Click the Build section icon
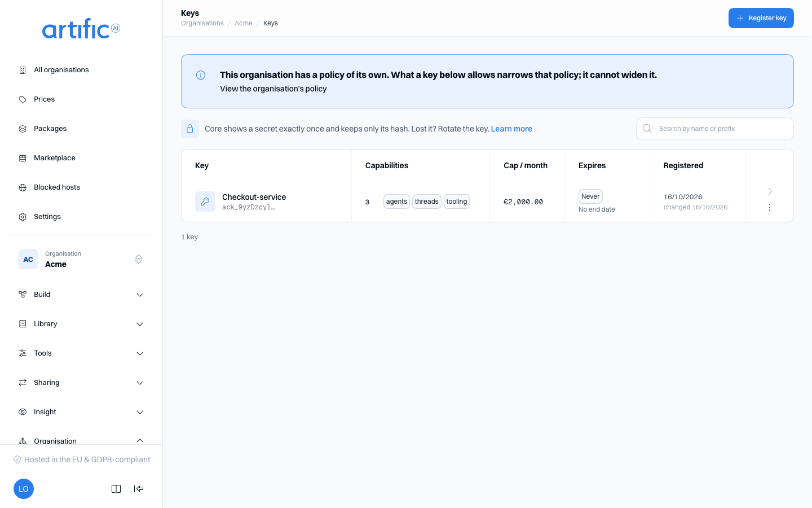The width and height of the screenshot is (812, 508). pos(23,295)
